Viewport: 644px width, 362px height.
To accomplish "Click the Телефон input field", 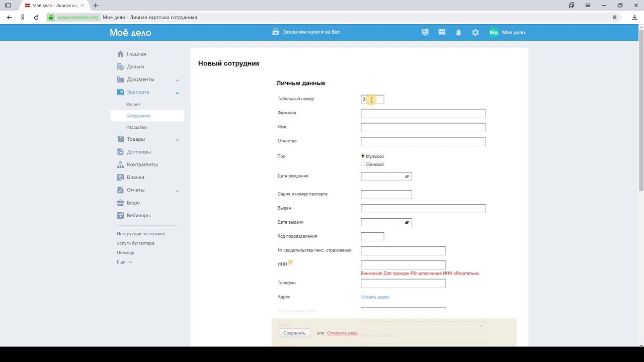I will (x=403, y=284).
